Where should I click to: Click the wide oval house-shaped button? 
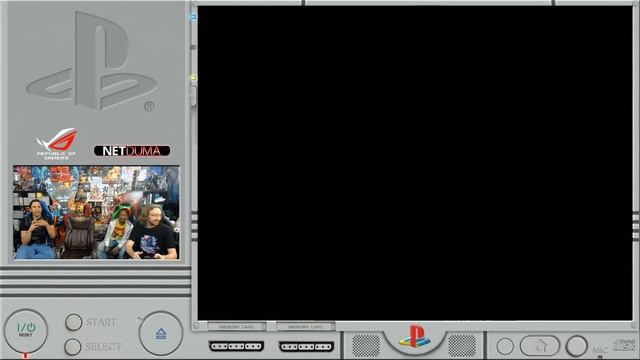pyautogui.click(x=540, y=346)
